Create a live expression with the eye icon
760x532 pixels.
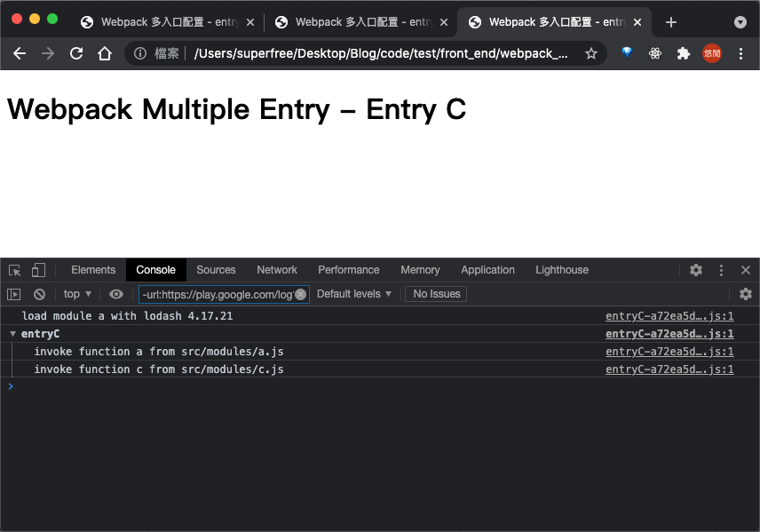pos(115,293)
